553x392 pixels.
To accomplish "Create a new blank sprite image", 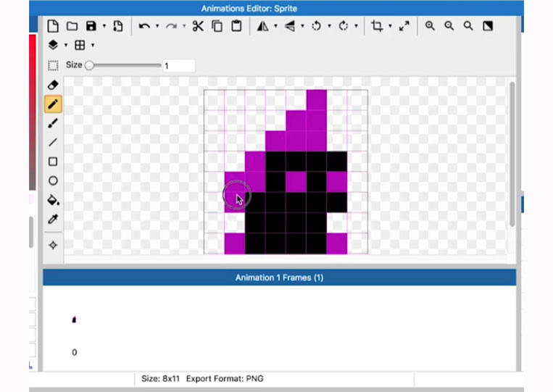I will 53,26.
